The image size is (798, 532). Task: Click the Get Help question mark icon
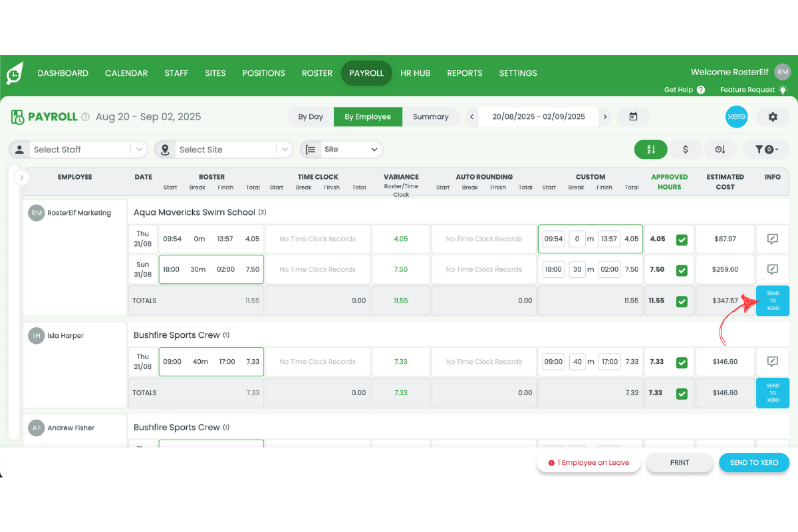(702, 89)
